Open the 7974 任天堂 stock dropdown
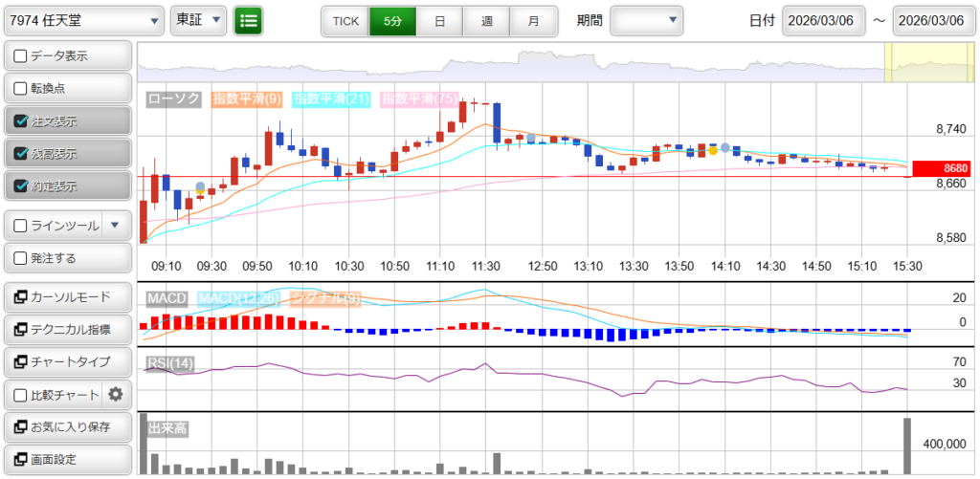This screenshot has width=980, height=479. coord(84,20)
